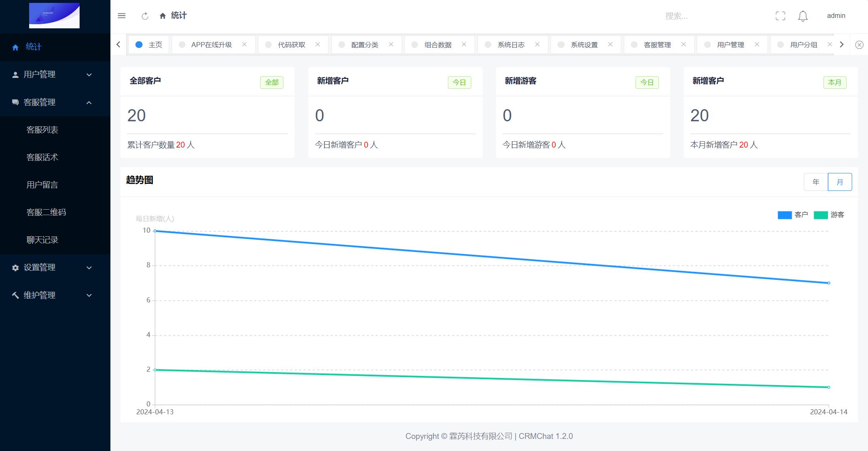This screenshot has height=451, width=868.
Task: Toggle 游客 series in chart legend
Action: pos(829,215)
